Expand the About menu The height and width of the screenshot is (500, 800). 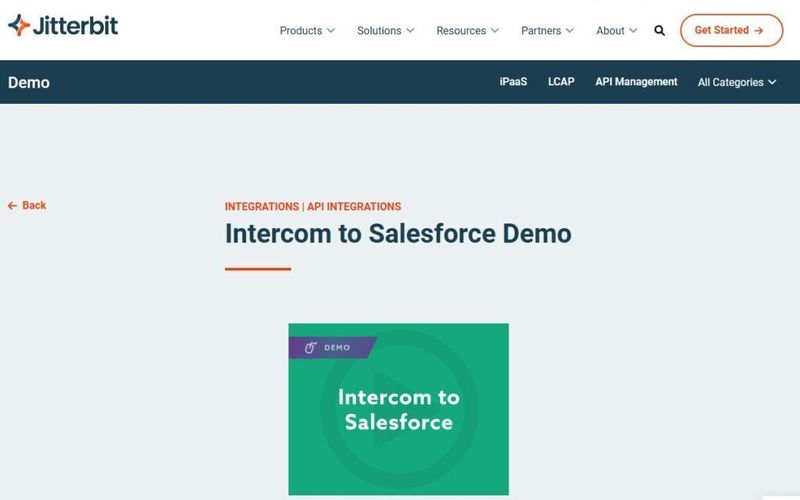617,31
